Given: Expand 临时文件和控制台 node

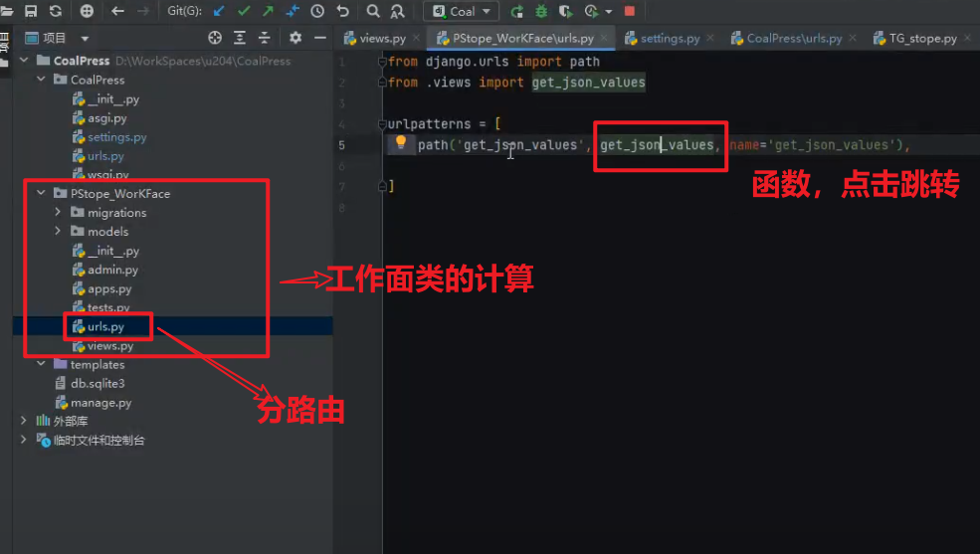Looking at the screenshot, I should click(24, 439).
